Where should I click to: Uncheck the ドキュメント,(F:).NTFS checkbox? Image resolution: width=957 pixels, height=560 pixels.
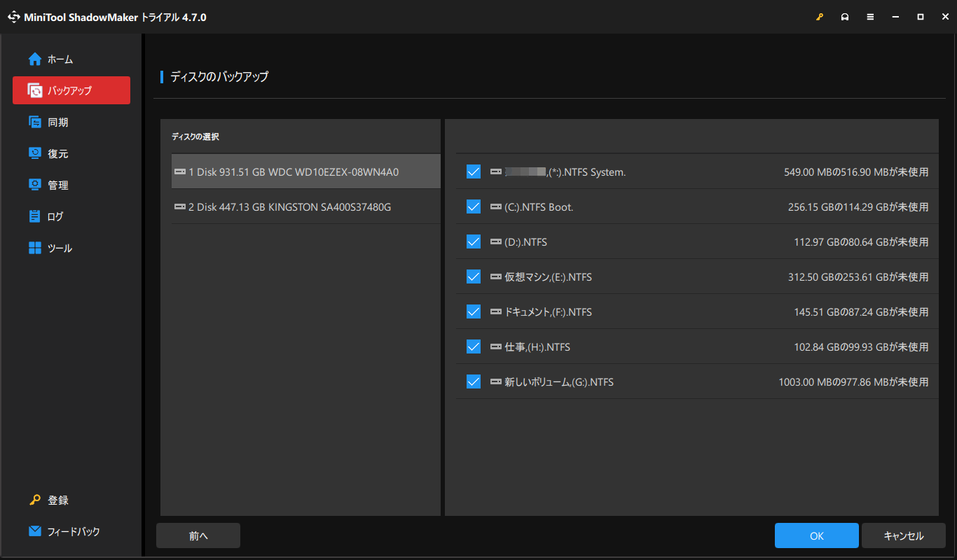[474, 311]
